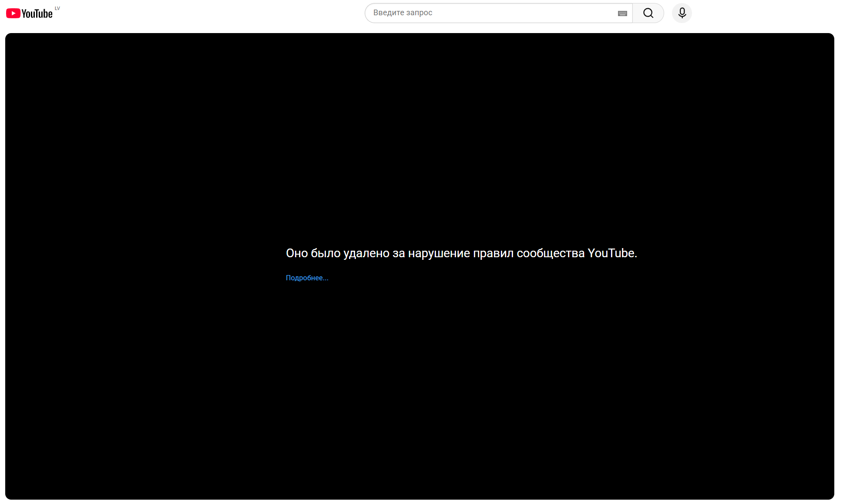Focus the 'Введите запрос' search field
This screenshot has width=843, height=504.
coord(479,13)
